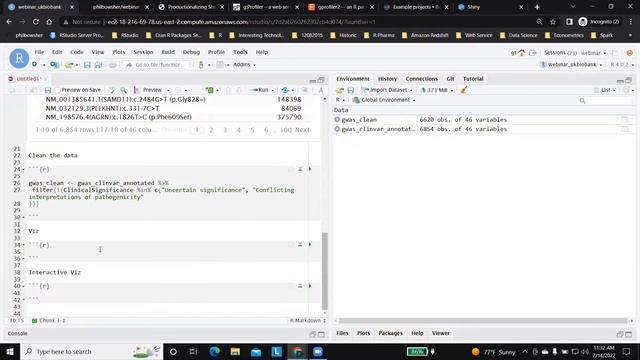Run chunk at line 40
The image size is (640, 360).
(x=310, y=286)
